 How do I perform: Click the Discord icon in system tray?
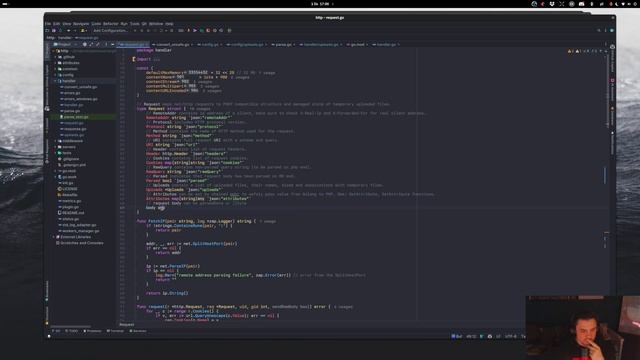pyautogui.click(x=581, y=4)
